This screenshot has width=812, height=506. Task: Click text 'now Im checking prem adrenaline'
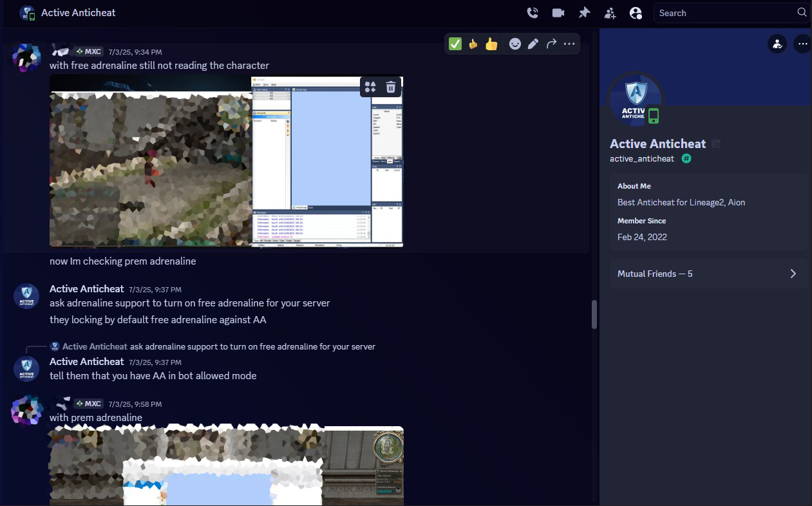pyautogui.click(x=122, y=261)
